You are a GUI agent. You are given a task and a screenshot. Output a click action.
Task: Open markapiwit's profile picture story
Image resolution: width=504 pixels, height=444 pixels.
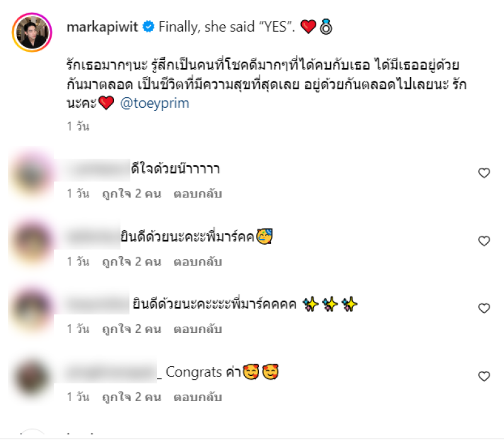coord(32,33)
